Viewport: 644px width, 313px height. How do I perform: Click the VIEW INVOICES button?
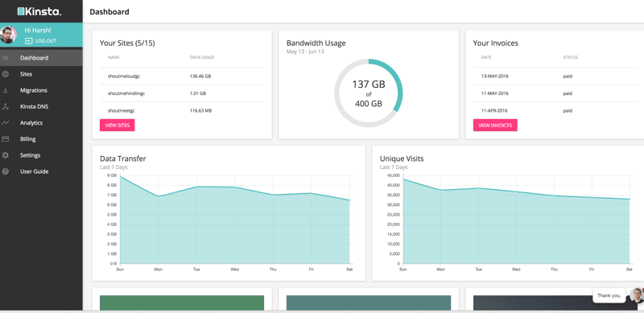(x=495, y=126)
